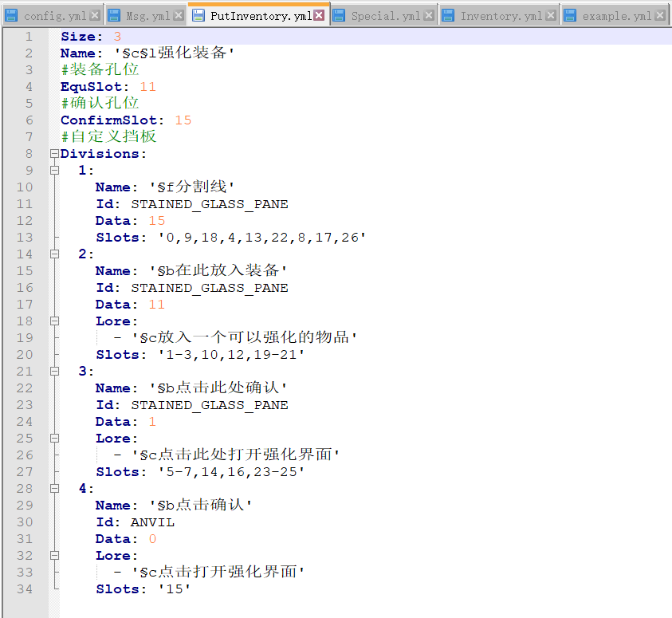Click the Special.yml disk icon

(x=339, y=15)
